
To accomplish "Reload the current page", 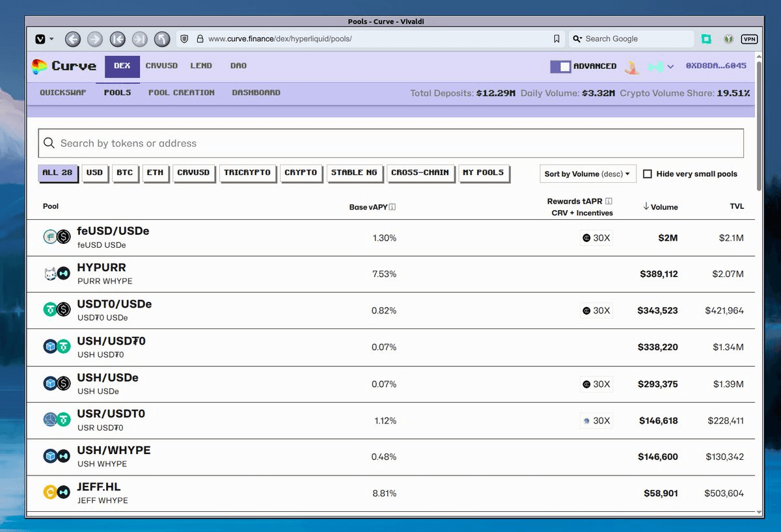I will 162,39.
